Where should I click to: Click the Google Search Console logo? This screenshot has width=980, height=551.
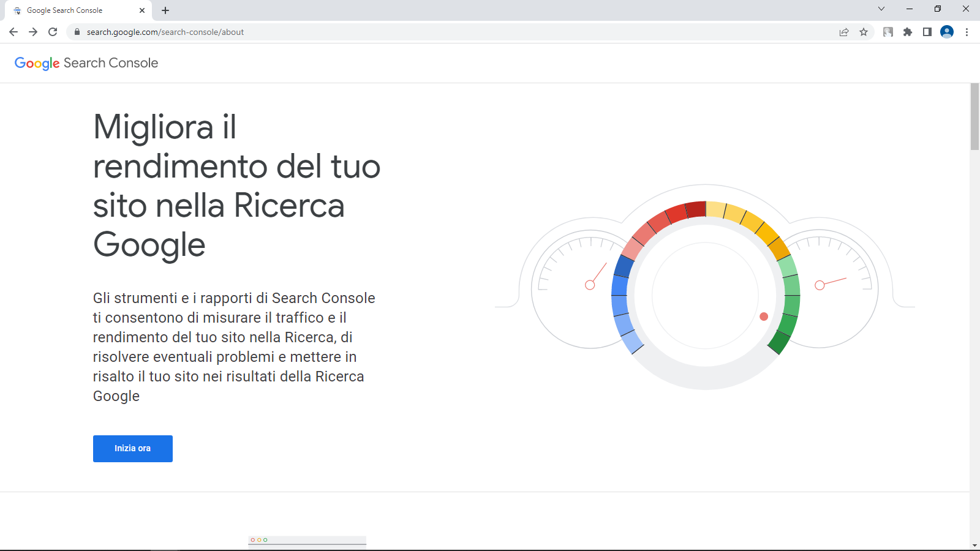click(86, 63)
